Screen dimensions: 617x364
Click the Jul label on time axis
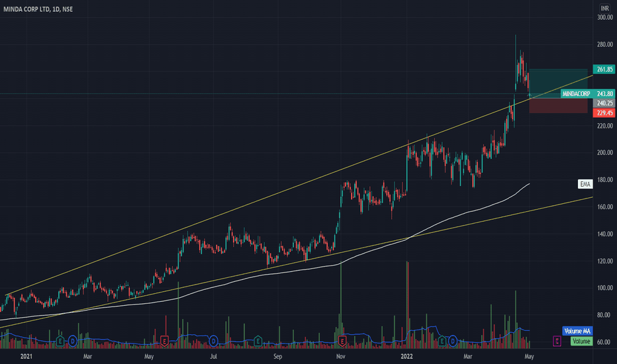213,357
